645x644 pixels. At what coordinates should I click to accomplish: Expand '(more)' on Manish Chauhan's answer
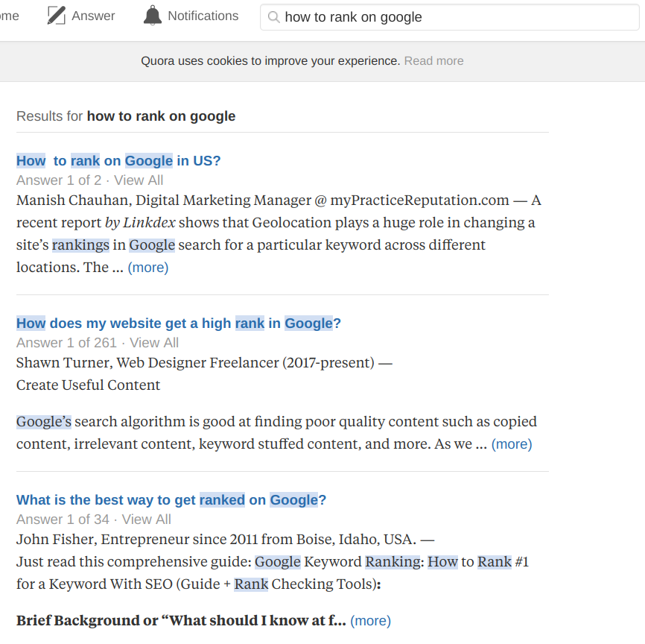point(148,268)
